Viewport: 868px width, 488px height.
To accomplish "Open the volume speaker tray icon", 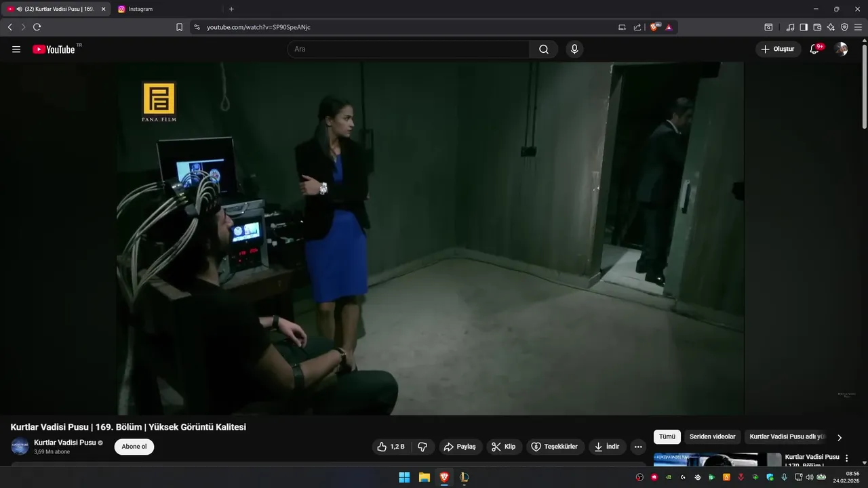I will coord(809,477).
